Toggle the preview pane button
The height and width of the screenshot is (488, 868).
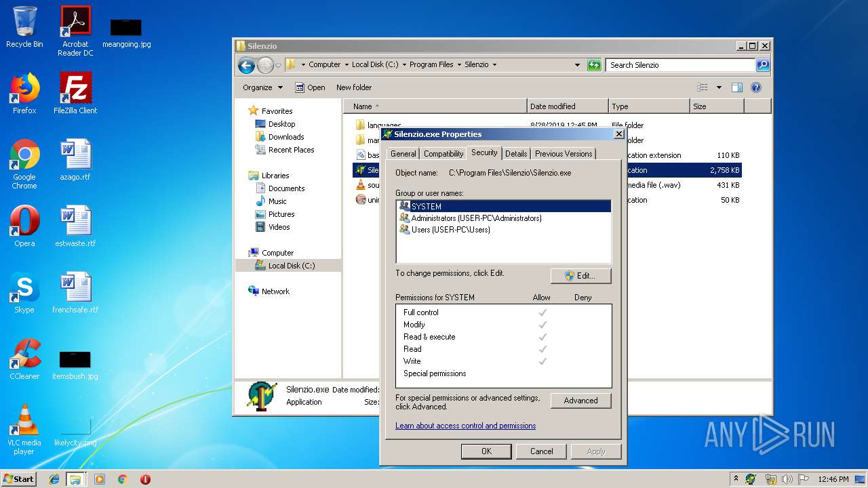click(x=737, y=87)
